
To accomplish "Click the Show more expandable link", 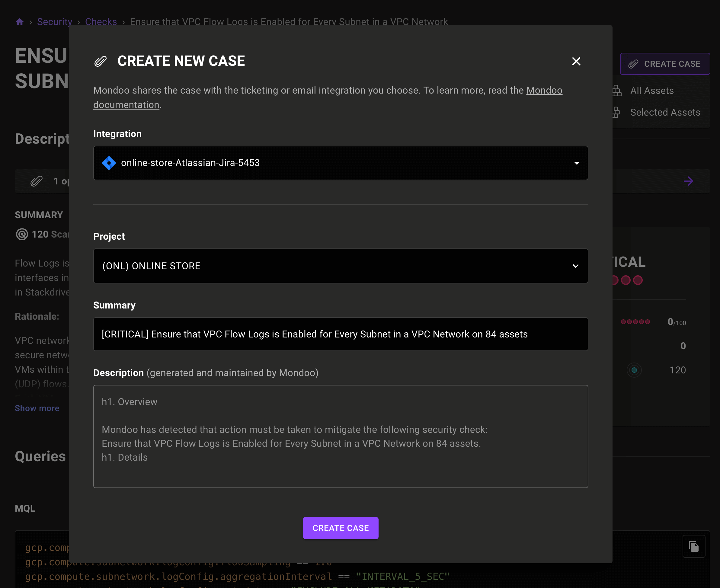I will pyautogui.click(x=37, y=408).
